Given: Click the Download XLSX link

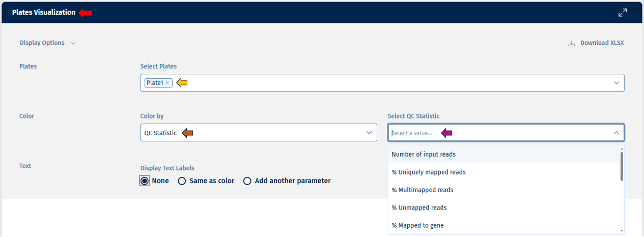Looking at the screenshot, I should click(x=602, y=43).
